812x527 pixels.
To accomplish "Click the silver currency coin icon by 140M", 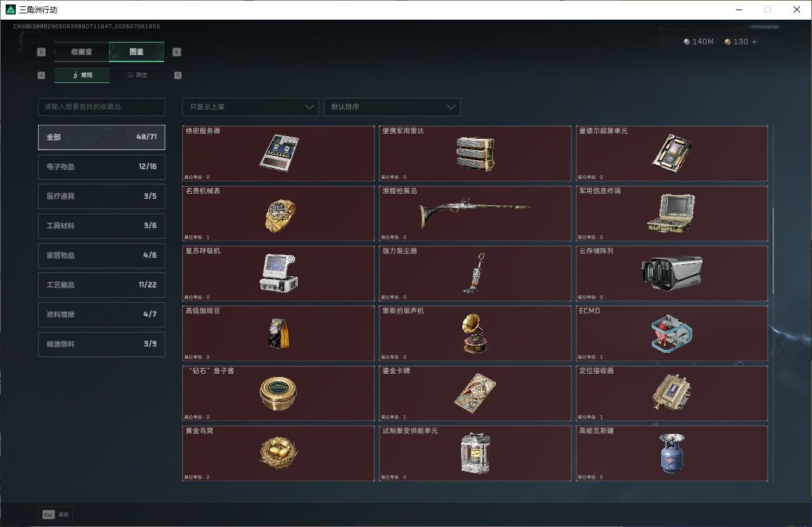I will click(x=687, y=42).
